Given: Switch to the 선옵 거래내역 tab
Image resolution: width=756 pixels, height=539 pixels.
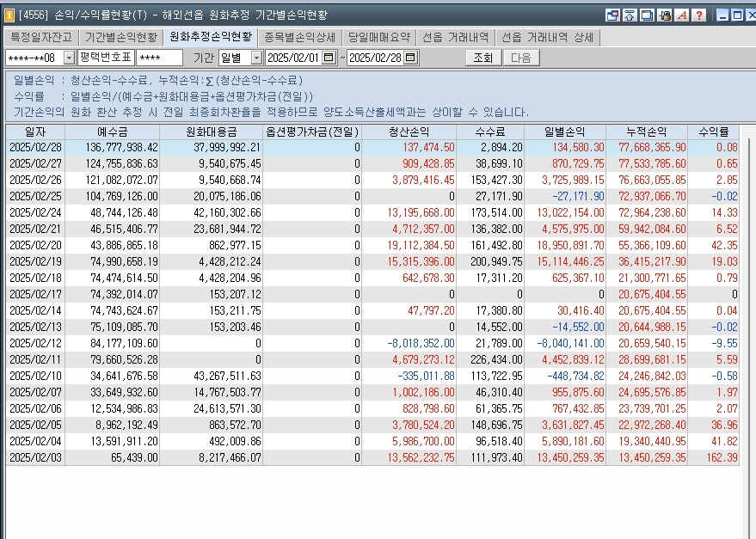Looking at the screenshot, I should click(x=456, y=37).
